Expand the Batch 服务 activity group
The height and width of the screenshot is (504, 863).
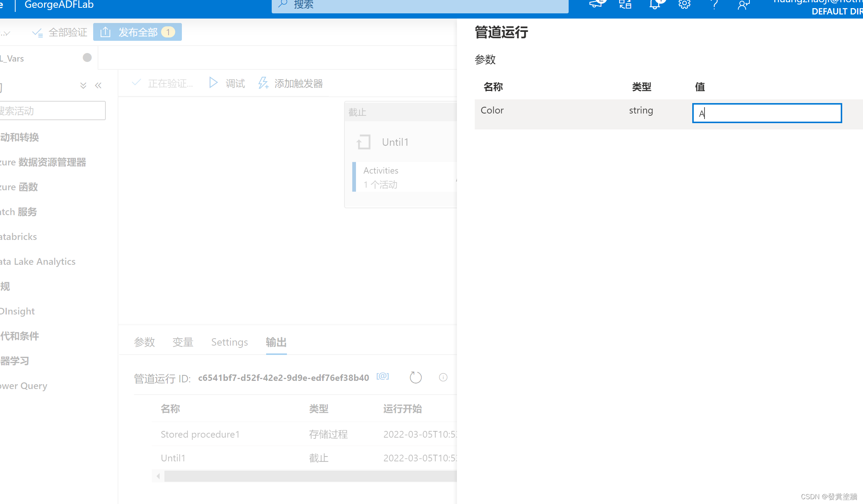(x=19, y=212)
